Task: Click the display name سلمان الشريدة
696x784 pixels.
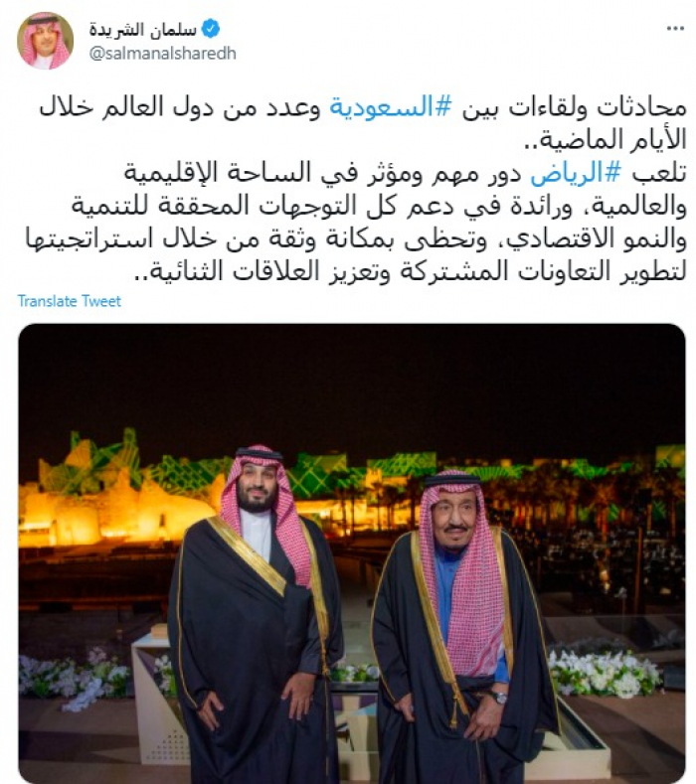Action: coord(143,30)
